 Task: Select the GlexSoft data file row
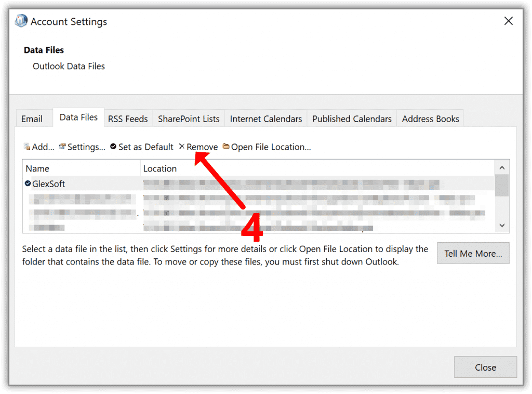tap(49, 184)
